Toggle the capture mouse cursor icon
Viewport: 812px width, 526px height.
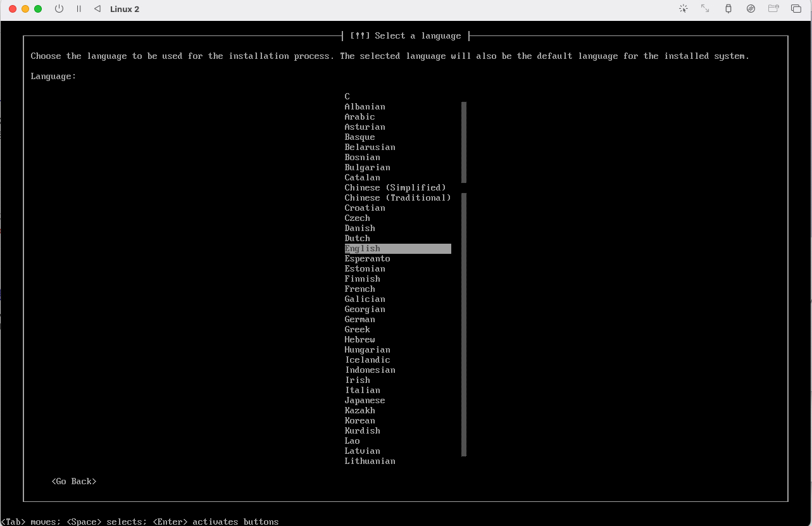[x=683, y=9]
